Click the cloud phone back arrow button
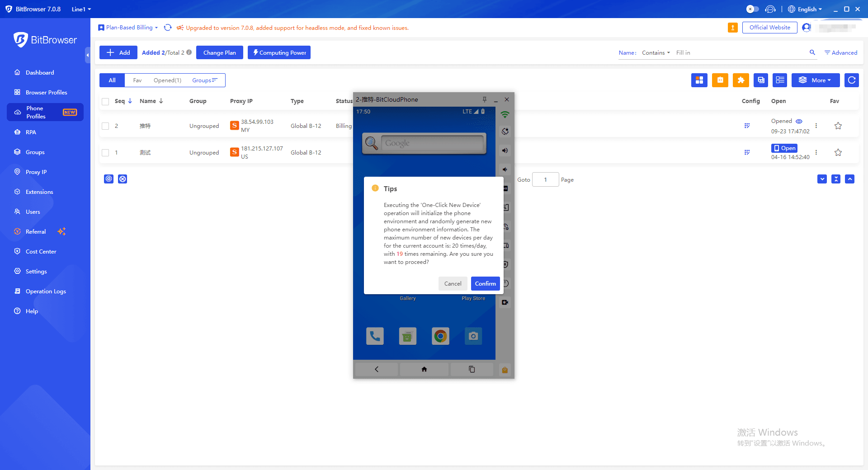This screenshot has width=868, height=470. 377,369
